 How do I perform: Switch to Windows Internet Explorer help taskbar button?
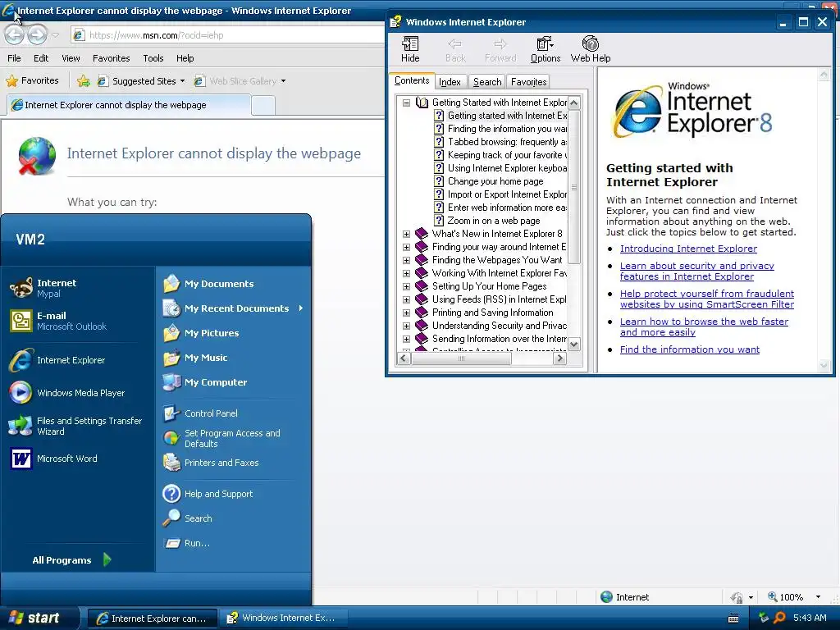(x=283, y=619)
